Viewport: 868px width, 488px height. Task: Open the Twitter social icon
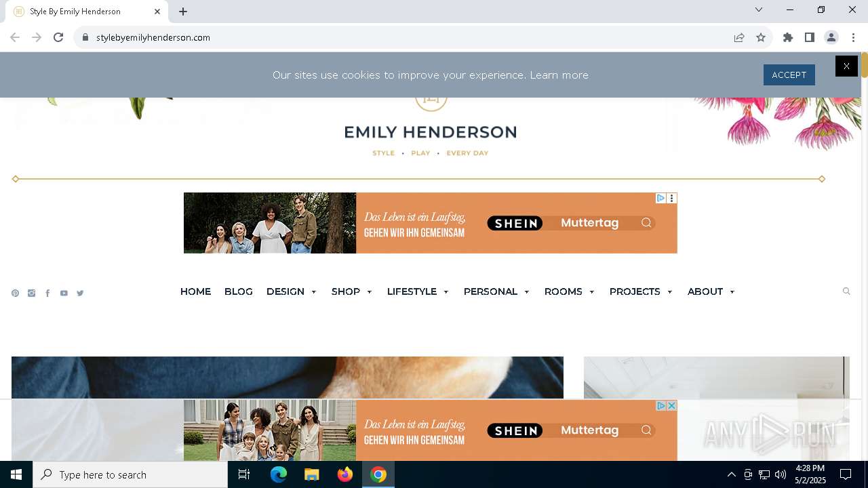80,293
